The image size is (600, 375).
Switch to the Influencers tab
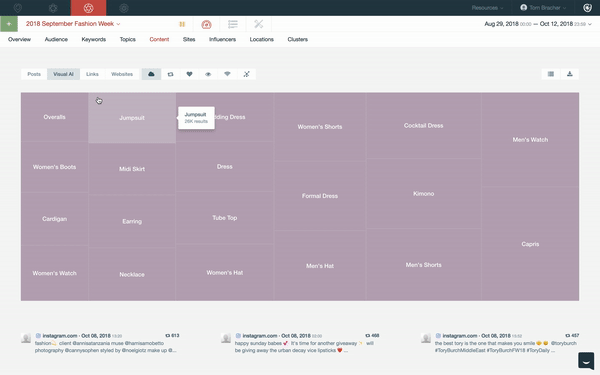[x=222, y=39]
